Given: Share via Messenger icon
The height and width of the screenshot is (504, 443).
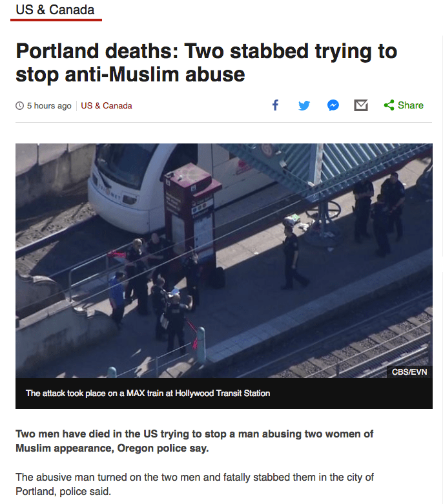Looking at the screenshot, I should pos(333,105).
